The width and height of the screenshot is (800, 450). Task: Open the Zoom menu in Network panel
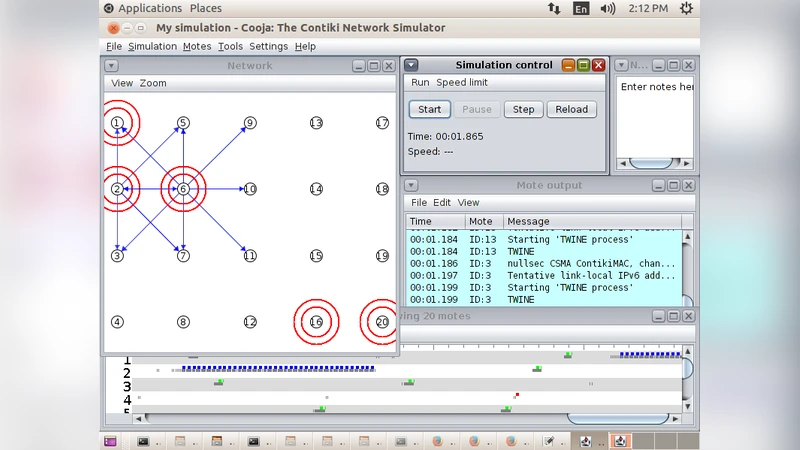tap(153, 83)
